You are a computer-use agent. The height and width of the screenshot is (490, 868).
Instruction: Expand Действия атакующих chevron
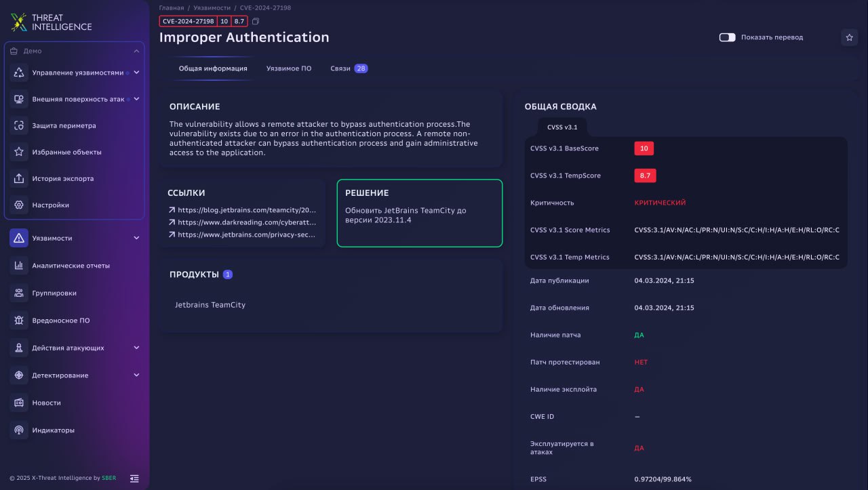click(x=136, y=348)
